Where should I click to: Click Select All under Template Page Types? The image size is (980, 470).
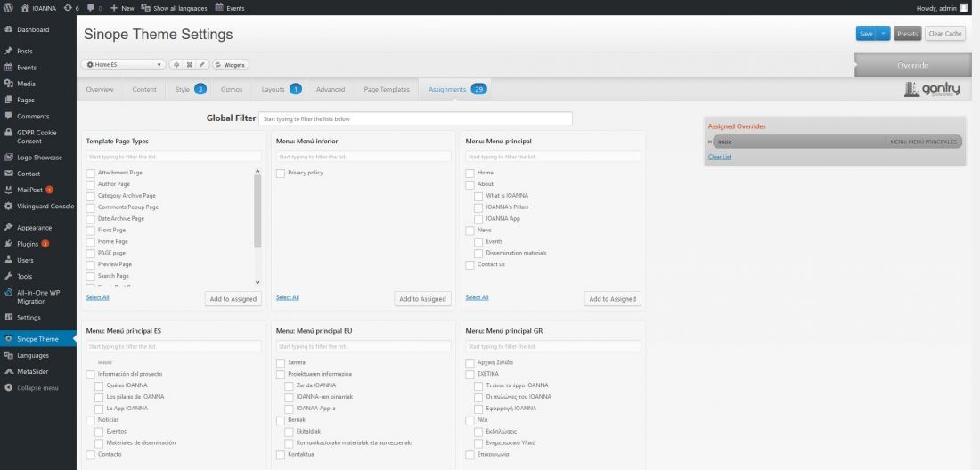point(97,297)
